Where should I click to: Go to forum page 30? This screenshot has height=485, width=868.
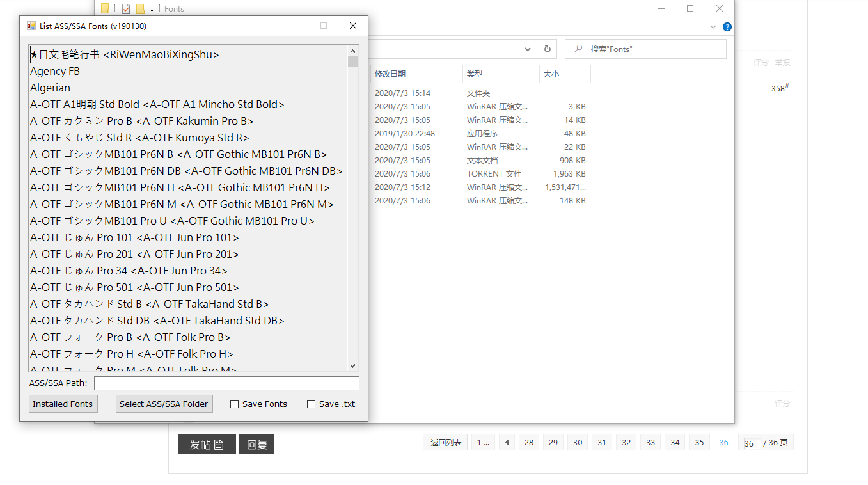[x=578, y=442]
